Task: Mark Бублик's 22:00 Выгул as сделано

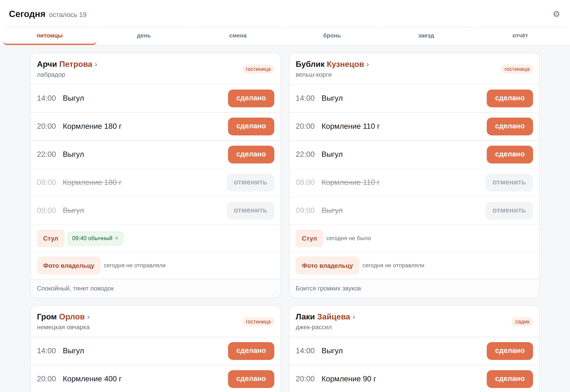Action: [x=510, y=154]
